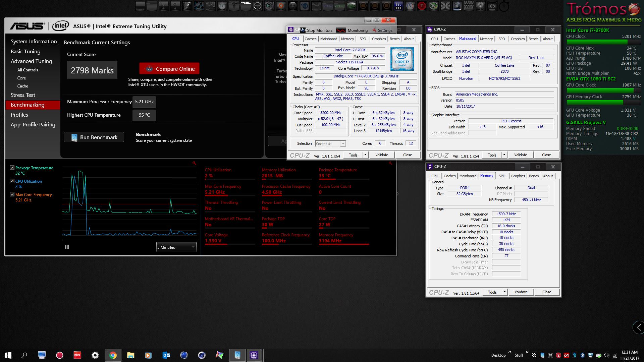The image size is (644, 362).
Task: Expand Tools dropdown arrow in CPU-Z CPU window
Action: tap(365, 155)
